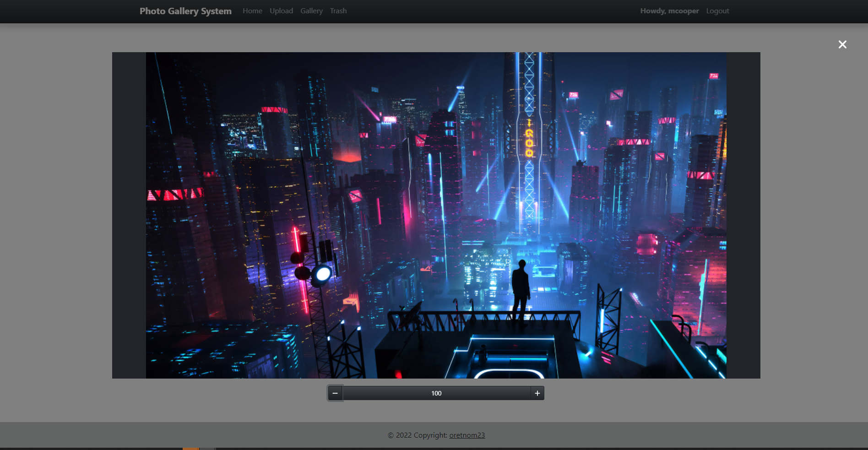This screenshot has width=868, height=450.
Task: Open the Trash page
Action: click(338, 11)
